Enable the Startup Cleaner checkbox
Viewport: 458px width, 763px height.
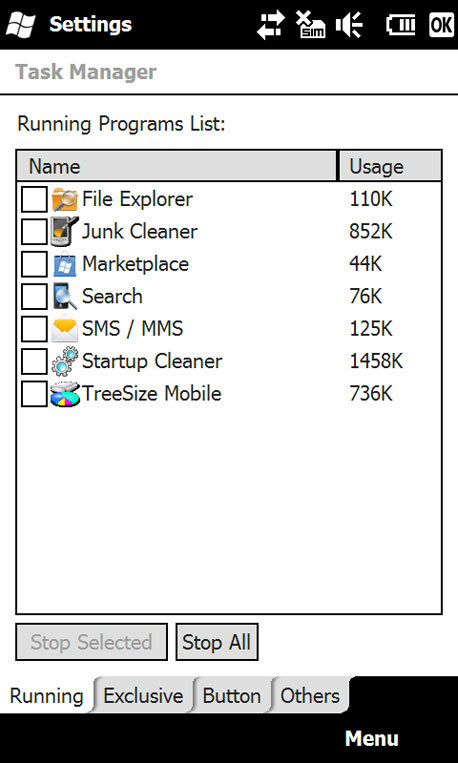(x=34, y=361)
